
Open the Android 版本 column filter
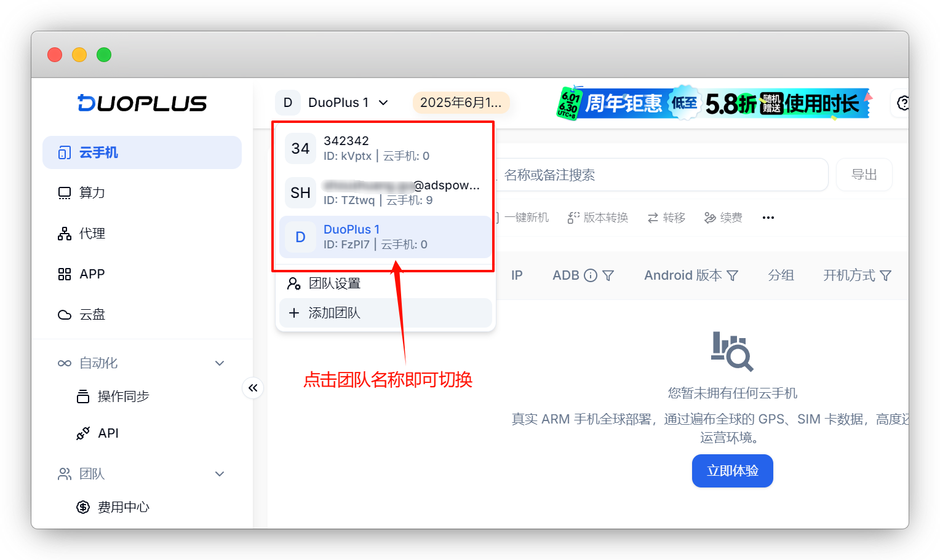click(x=733, y=275)
